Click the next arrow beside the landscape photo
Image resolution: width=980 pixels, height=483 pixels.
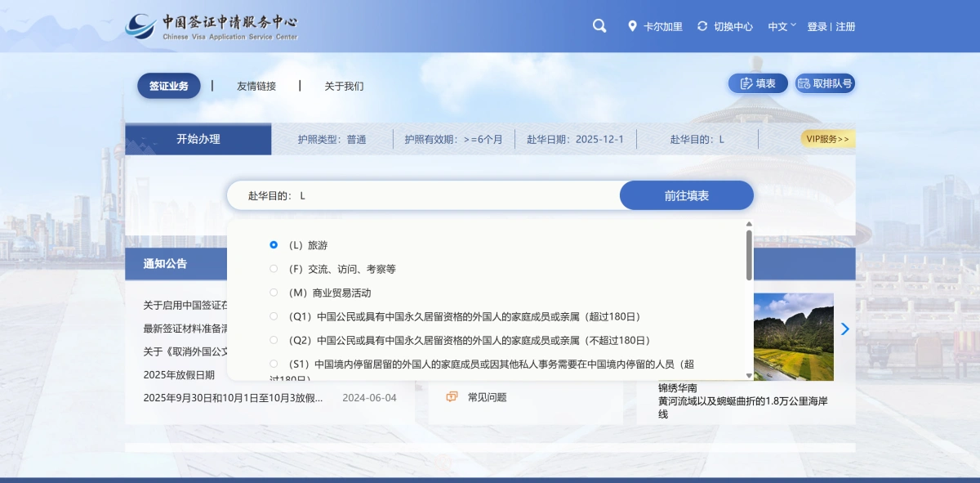[845, 329]
